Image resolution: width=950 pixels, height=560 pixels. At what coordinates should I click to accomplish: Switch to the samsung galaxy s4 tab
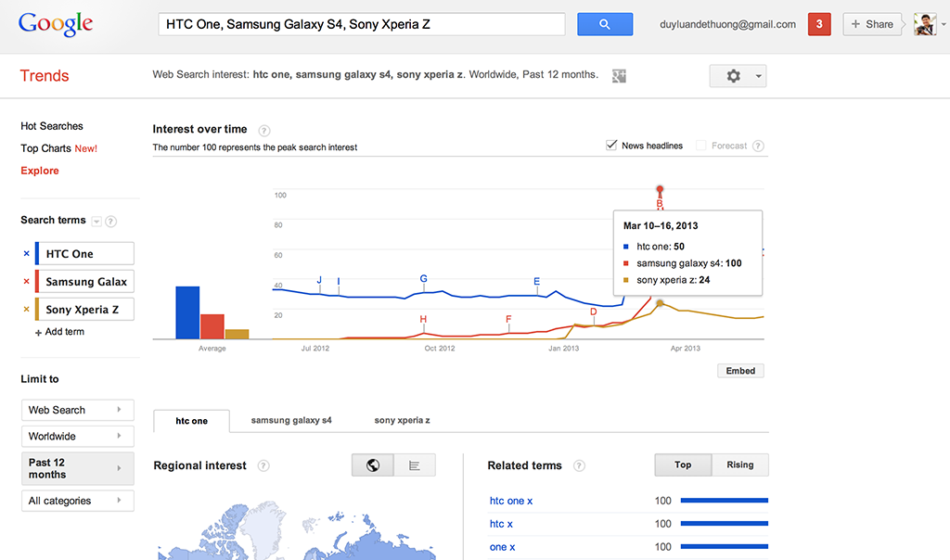pos(290,420)
